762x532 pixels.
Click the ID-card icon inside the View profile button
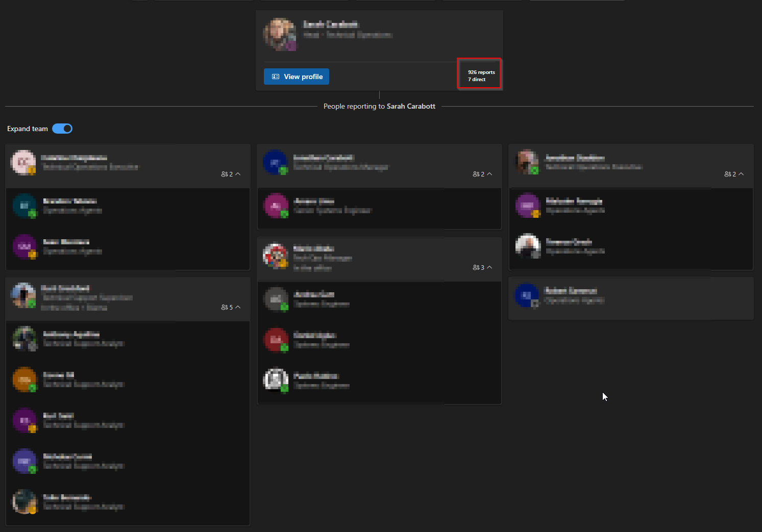click(275, 77)
